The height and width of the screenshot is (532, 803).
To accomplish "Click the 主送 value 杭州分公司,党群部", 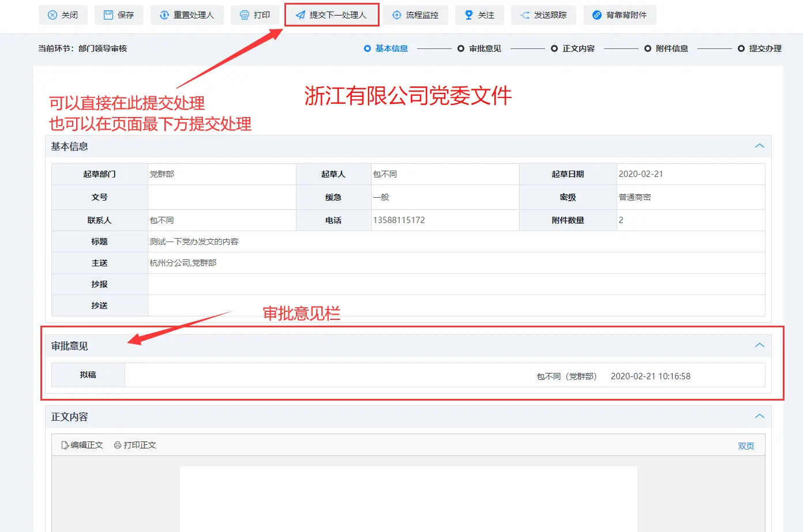I will pos(183,263).
